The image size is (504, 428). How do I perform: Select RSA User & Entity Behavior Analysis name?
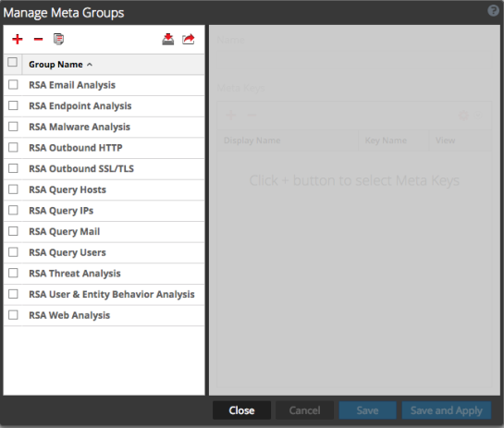coord(112,294)
